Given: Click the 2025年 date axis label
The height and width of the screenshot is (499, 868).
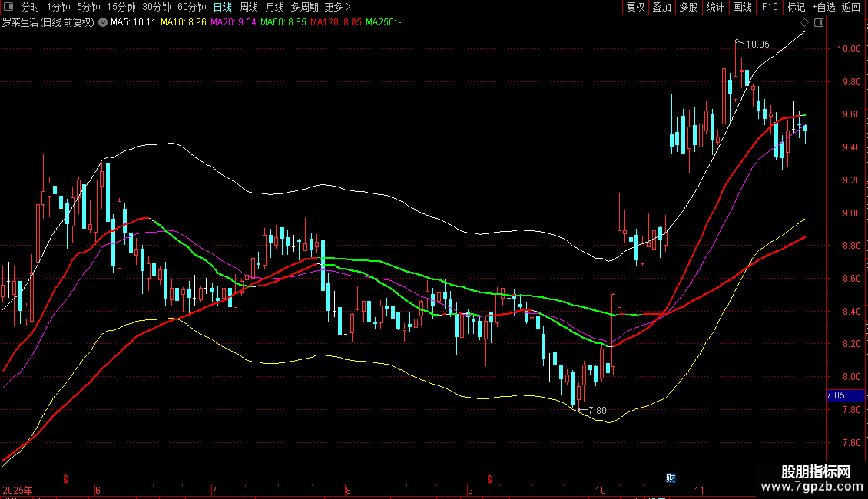Looking at the screenshot, I should pyautogui.click(x=18, y=490).
